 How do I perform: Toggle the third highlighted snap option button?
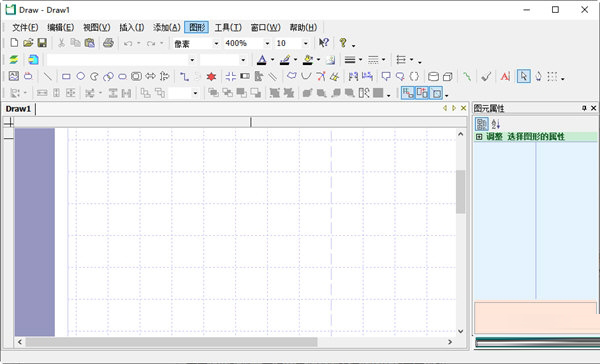coord(436,93)
